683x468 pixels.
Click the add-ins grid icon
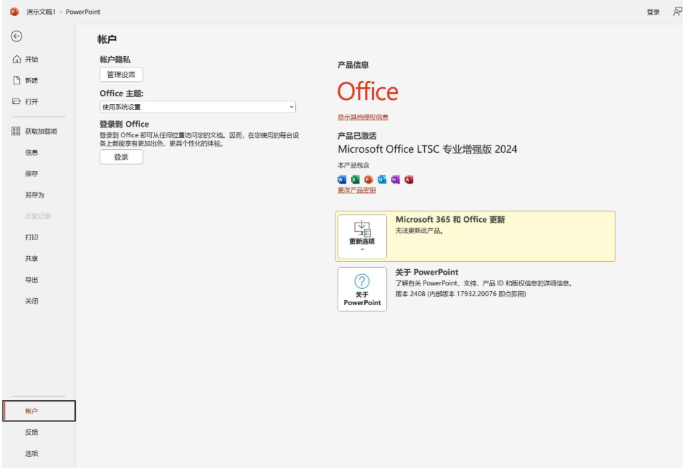[16, 131]
